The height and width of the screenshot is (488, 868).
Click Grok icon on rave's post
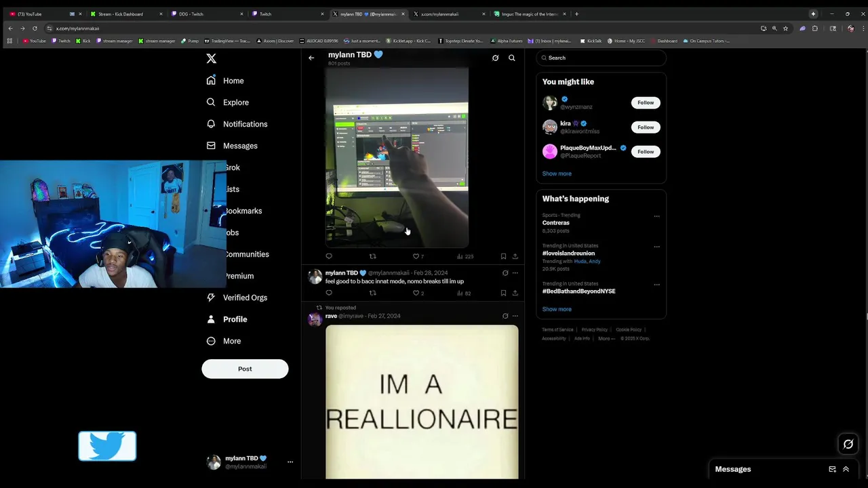(x=505, y=316)
